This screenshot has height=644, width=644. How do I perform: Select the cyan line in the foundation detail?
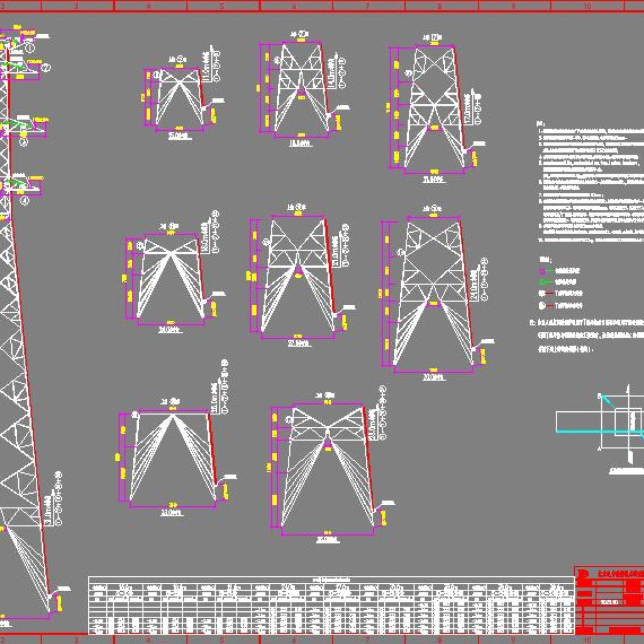[x=585, y=431]
